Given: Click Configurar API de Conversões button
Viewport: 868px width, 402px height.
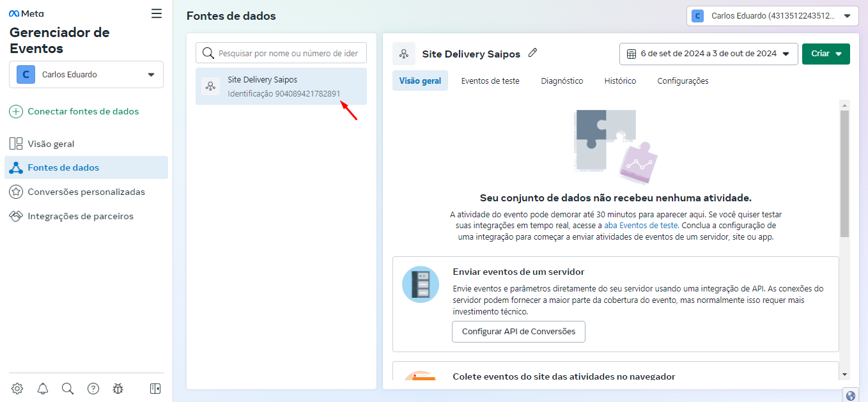Looking at the screenshot, I should click(x=518, y=332).
